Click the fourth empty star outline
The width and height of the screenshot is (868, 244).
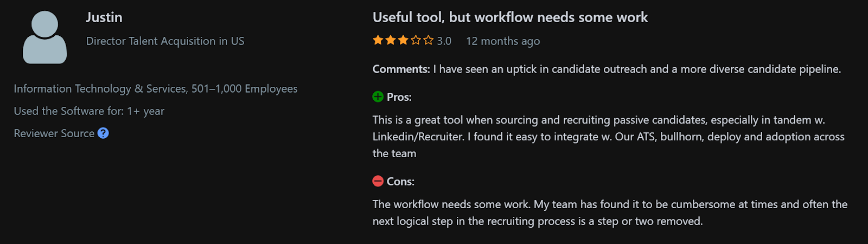[416, 40]
